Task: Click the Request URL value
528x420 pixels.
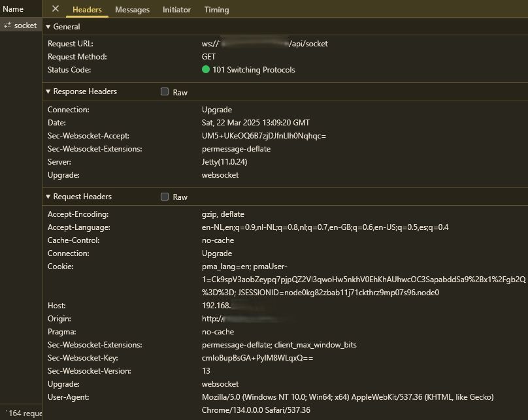Action: pos(265,44)
